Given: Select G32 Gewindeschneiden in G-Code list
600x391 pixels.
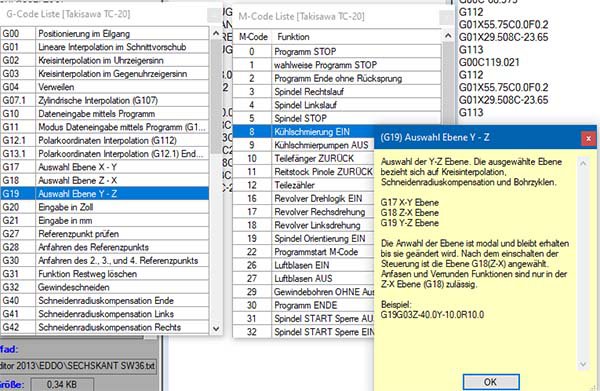Looking at the screenshot, I should 105,287.
